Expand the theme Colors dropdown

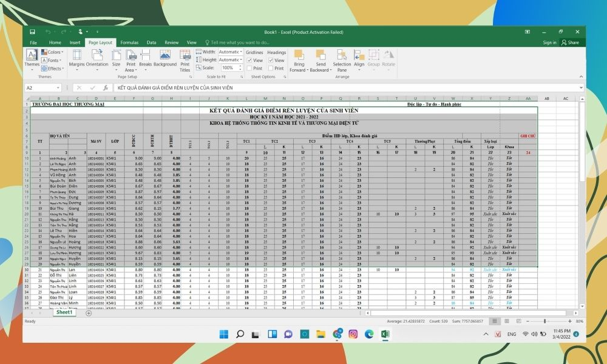(x=61, y=52)
